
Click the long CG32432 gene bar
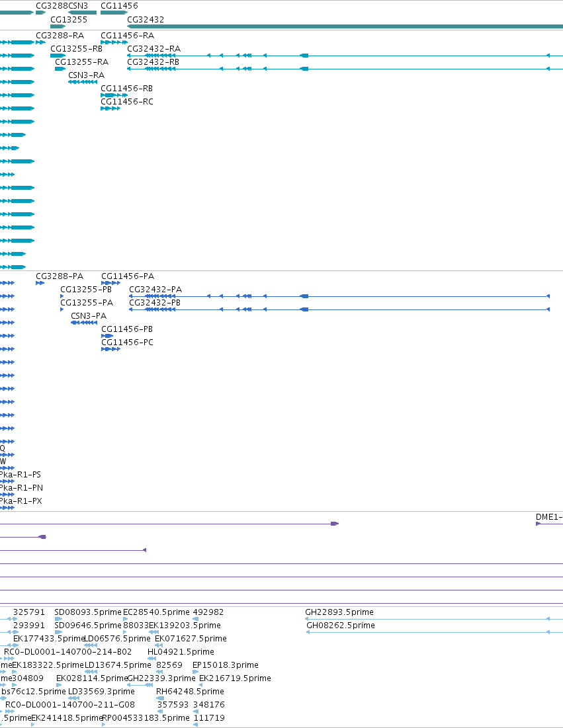[345, 26]
